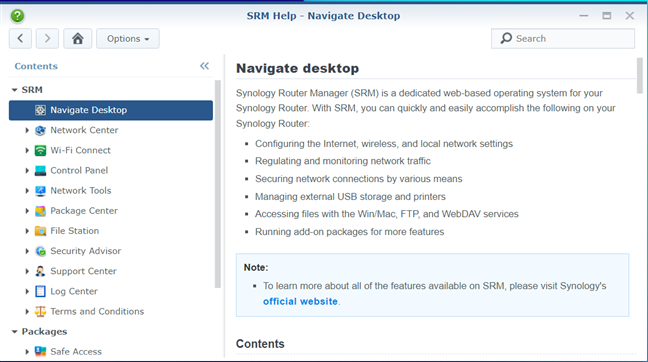Click the Security Advisor shield icon
648x362 pixels.
click(40, 251)
